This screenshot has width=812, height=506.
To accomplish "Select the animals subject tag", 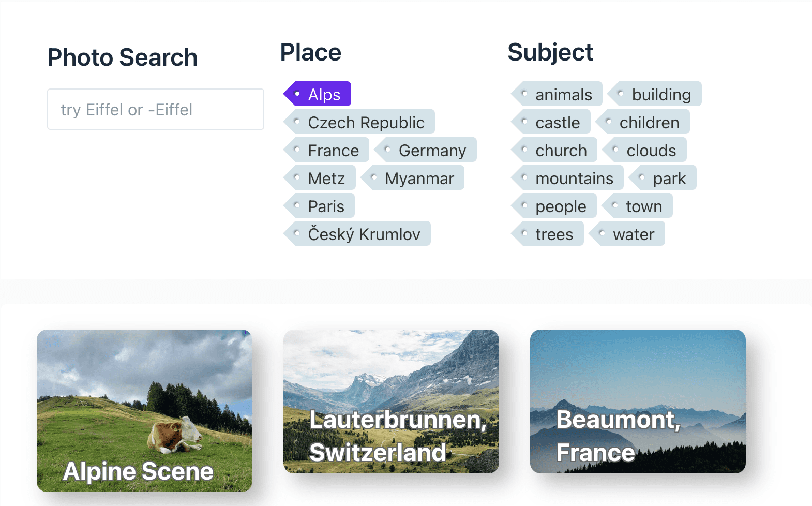I will pyautogui.click(x=557, y=94).
